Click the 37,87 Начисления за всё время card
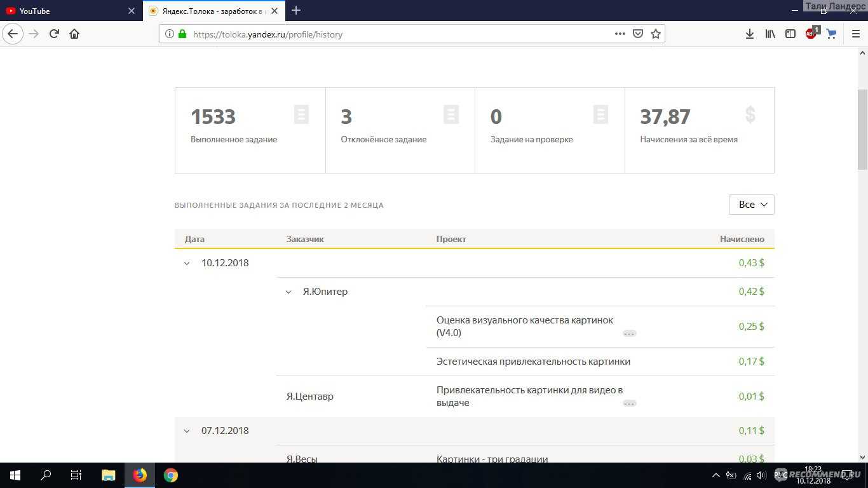Image resolution: width=868 pixels, height=488 pixels. pos(700,130)
